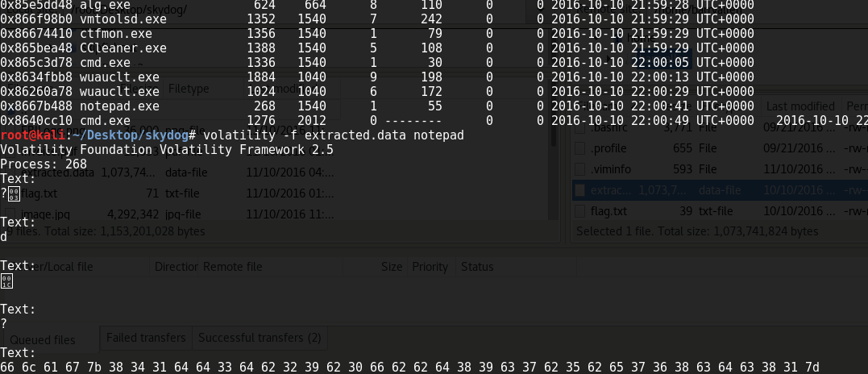Select local flag.txt with size 71

coord(39,193)
